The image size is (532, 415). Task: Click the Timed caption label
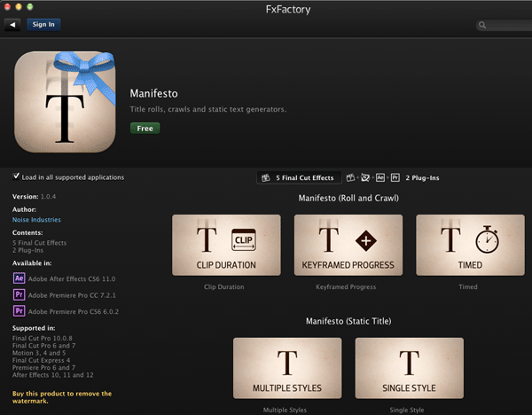coord(468,286)
